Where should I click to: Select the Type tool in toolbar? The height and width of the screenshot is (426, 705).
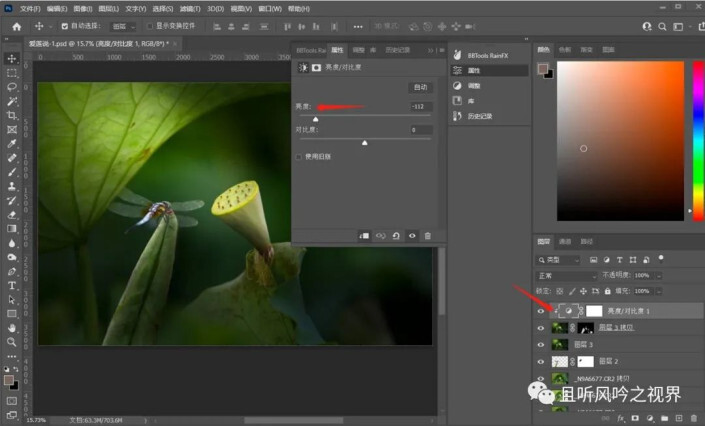click(12, 285)
